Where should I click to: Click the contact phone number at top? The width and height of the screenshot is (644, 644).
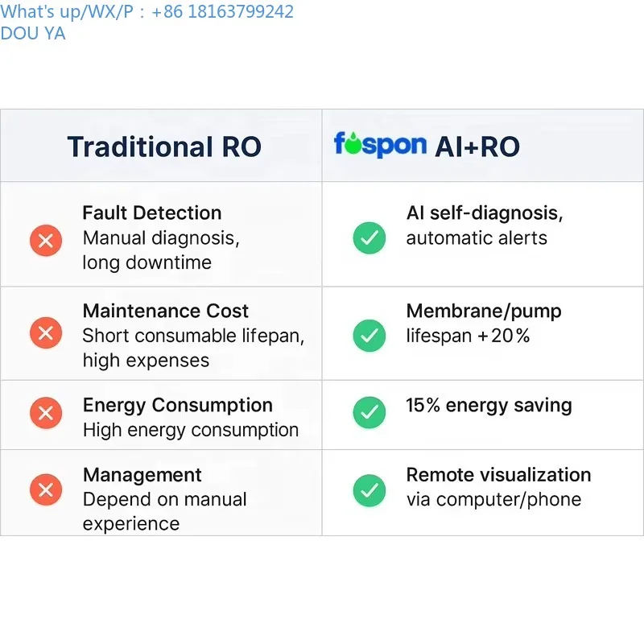(222, 11)
